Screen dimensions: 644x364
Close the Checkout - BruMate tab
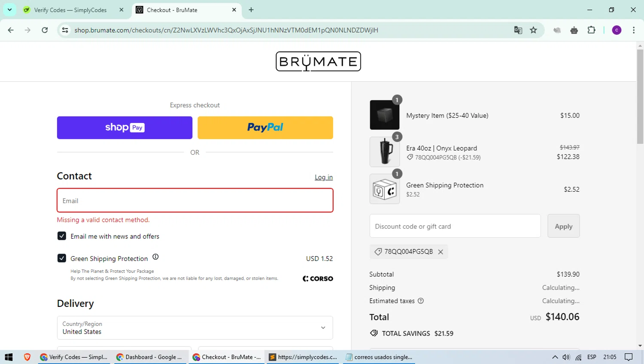[234, 10]
